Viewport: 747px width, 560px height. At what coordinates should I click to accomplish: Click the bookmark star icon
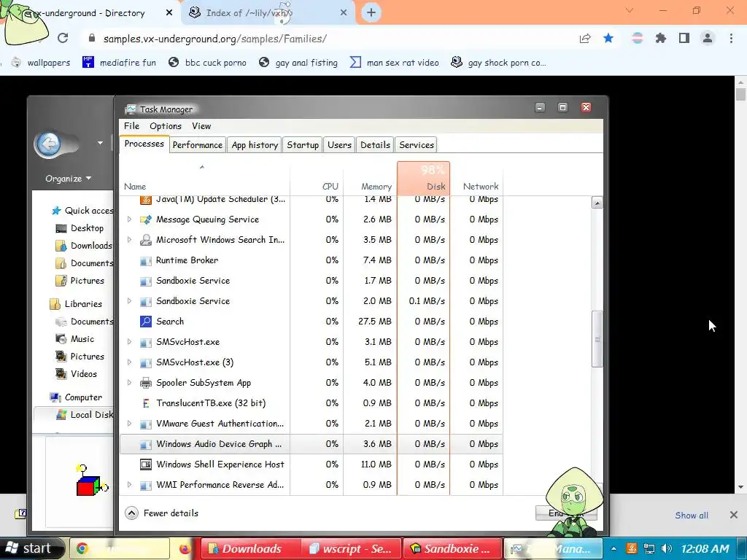608,38
